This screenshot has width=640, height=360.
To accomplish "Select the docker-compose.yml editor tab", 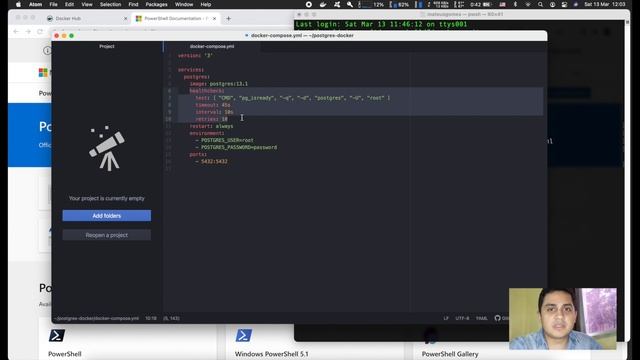I will tap(211, 46).
